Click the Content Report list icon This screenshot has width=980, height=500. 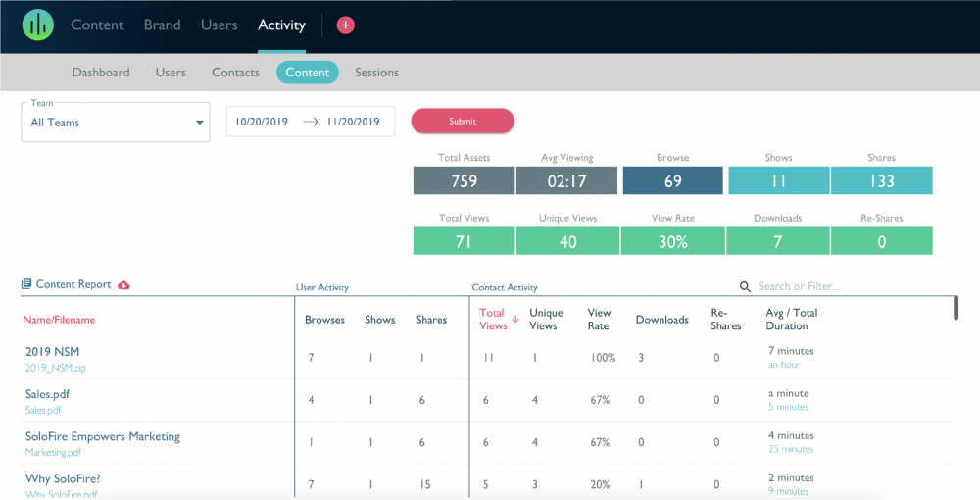(x=26, y=284)
